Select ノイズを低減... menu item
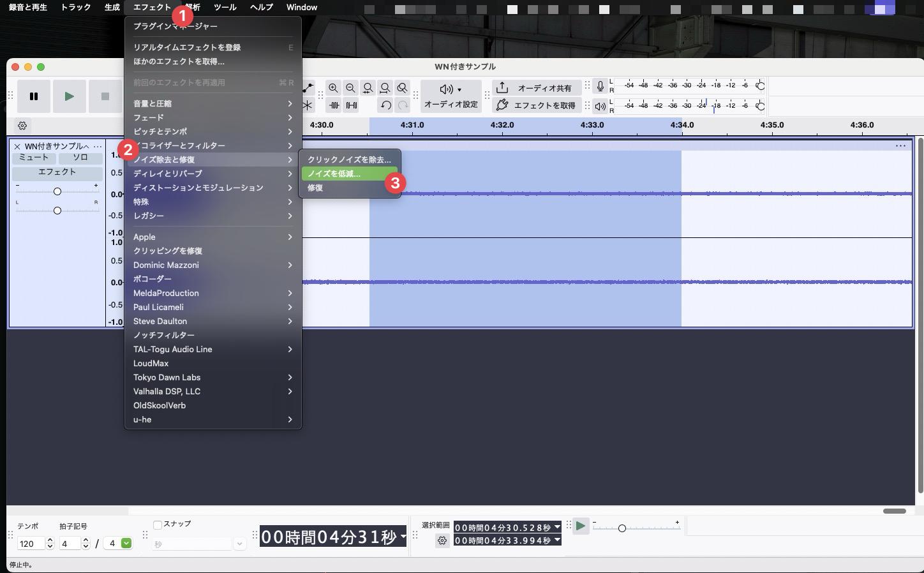This screenshot has width=924, height=573. click(x=334, y=174)
